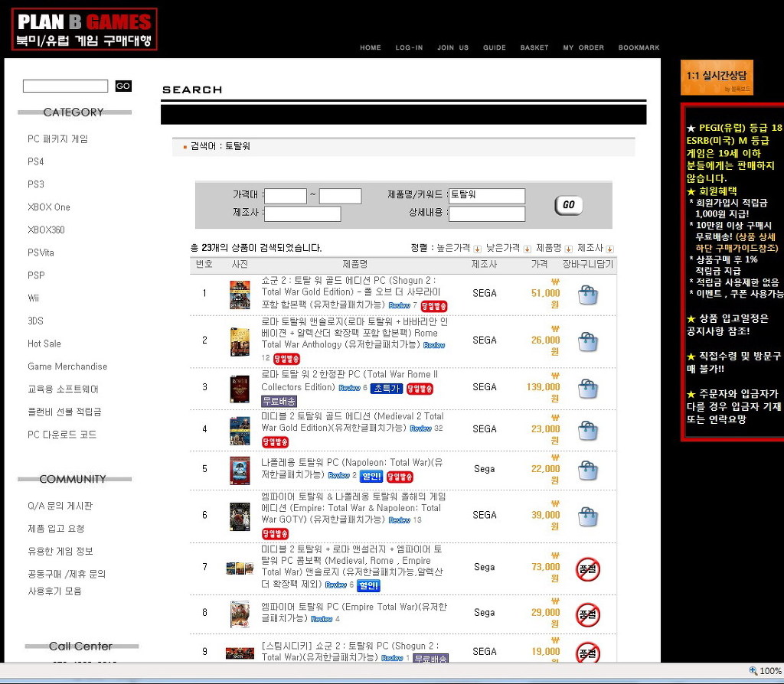Viewport: 784px width, 684px height.
Task: Open PS4 category
Action: [35, 161]
